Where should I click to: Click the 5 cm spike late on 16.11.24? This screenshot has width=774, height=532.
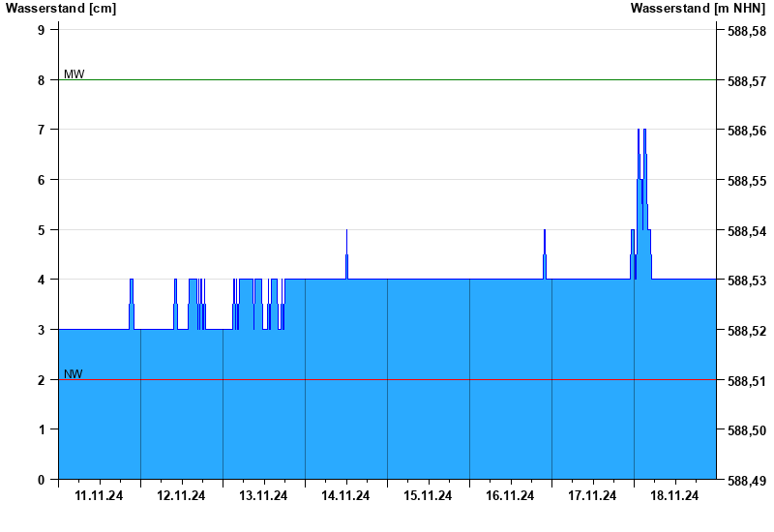coord(545,254)
